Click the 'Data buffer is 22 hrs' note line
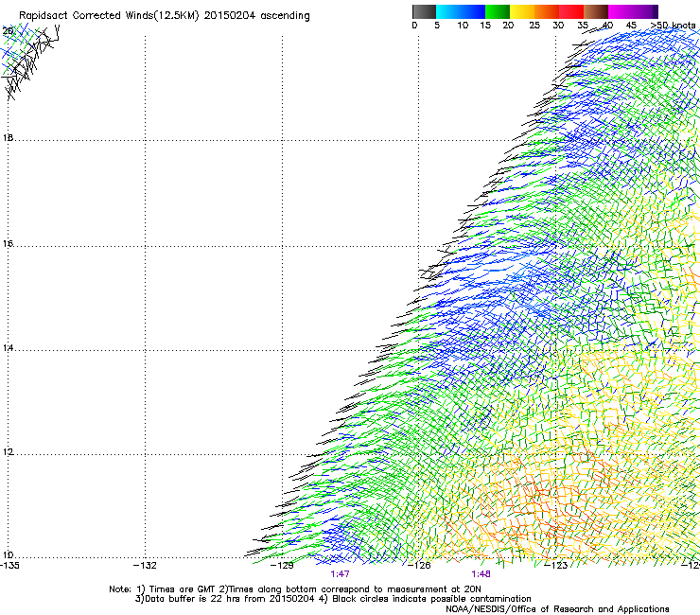The height and width of the screenshot is (615, 700). coord(333,599)
